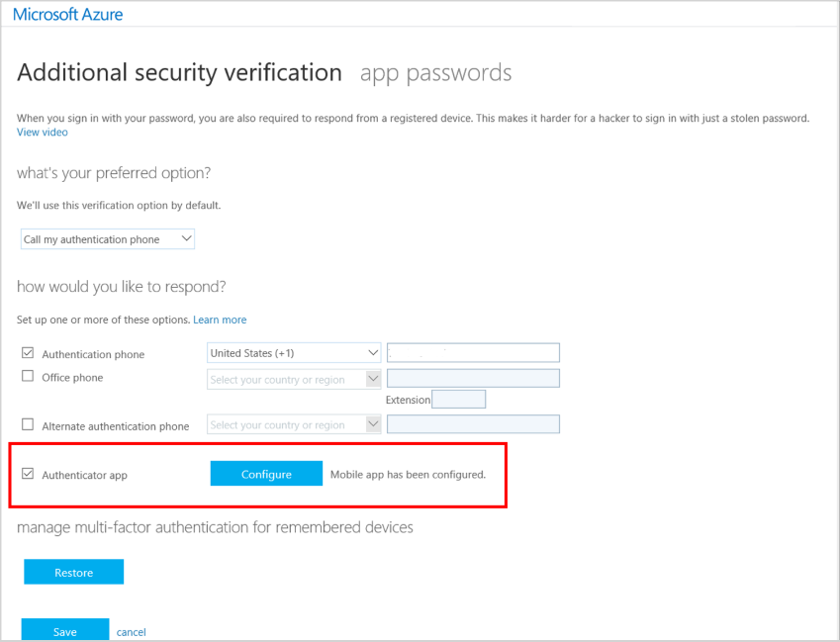
Task: Open the Learn more link
Action: coord(220,320)
